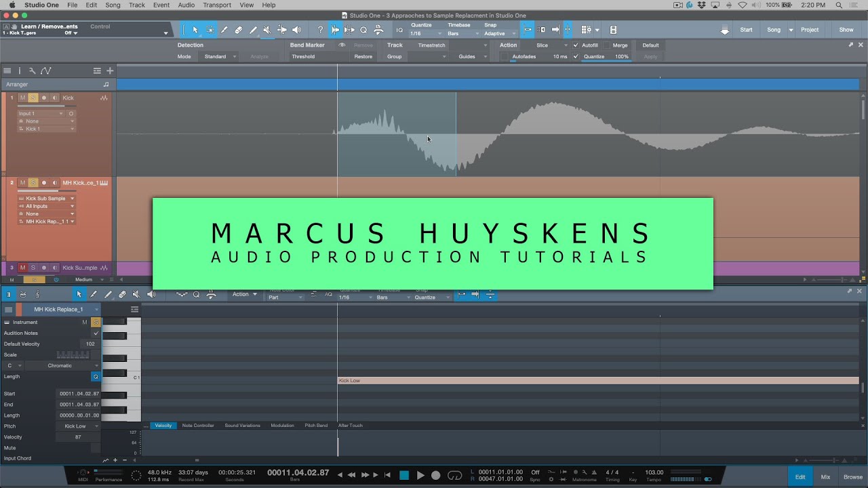Open the Song menu
868x488 pixels.
coord(113,5)
